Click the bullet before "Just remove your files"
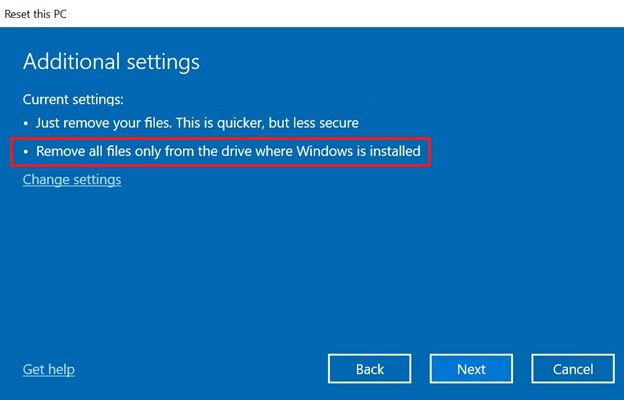Viewport: 624px width, 400px height. (x=26, y=123)
